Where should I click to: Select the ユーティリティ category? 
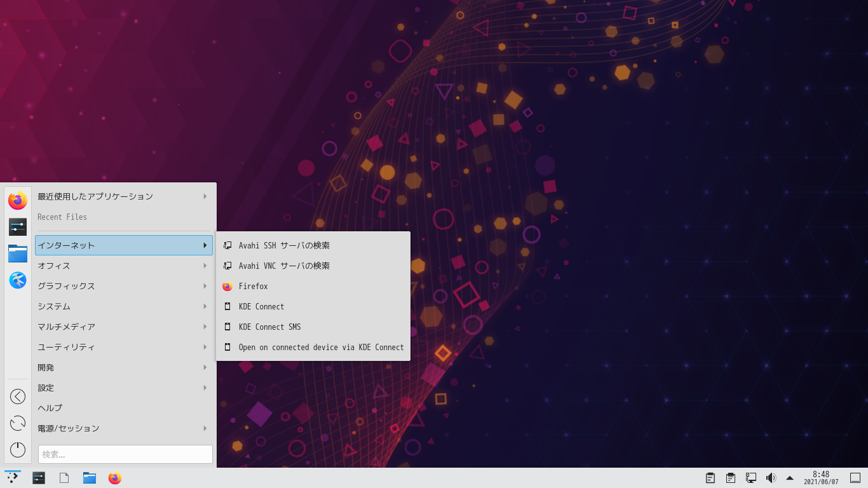(124, 347)
